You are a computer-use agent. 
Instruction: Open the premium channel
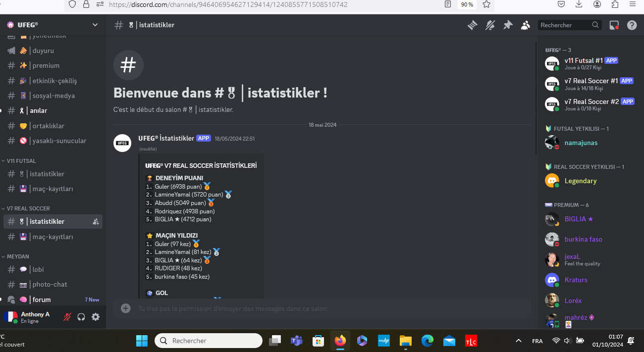click(53, 65)
